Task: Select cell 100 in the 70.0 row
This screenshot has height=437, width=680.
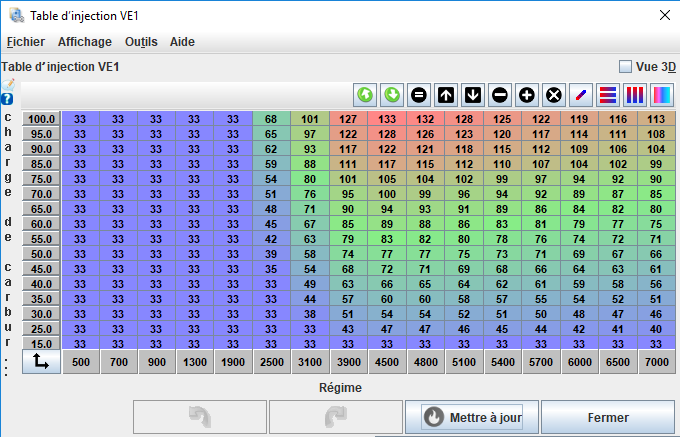Action: (387, 194)
